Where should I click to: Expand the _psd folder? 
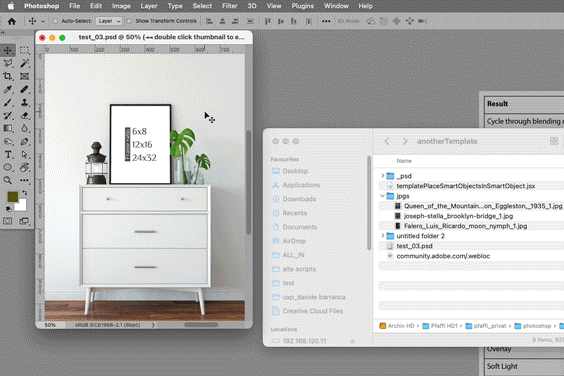(383, 176)
